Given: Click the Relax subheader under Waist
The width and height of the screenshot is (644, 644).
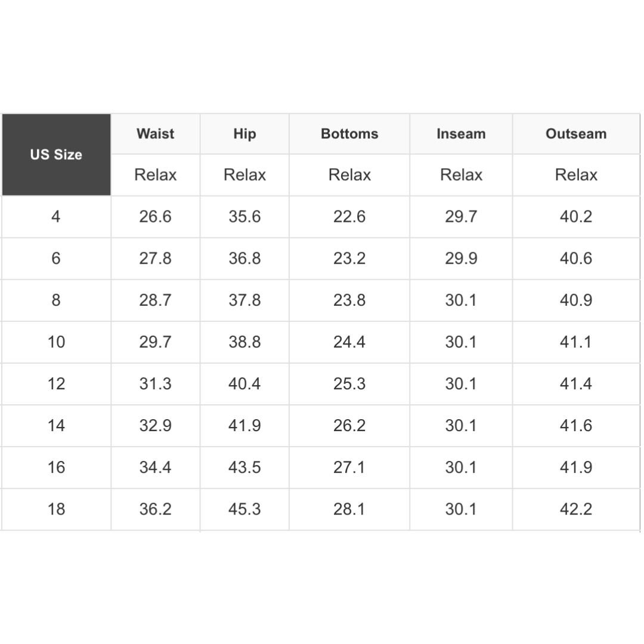Looking at the screenshot, I should [155, 175].
